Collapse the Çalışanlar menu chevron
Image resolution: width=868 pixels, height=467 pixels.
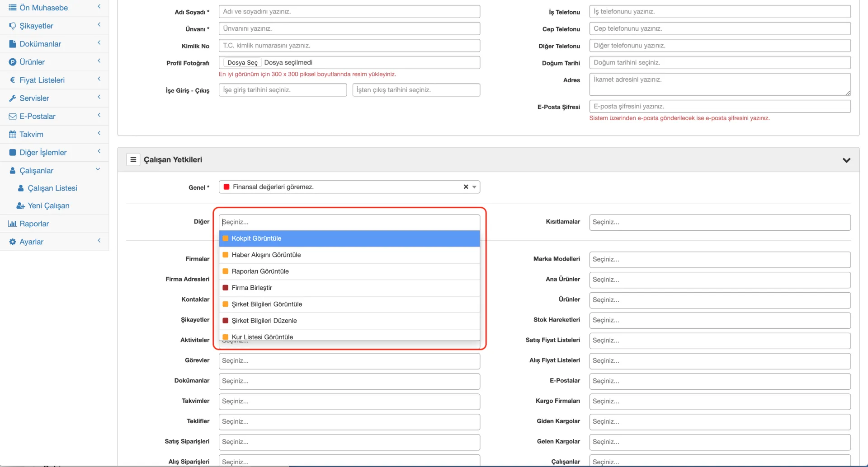[98, 169]
